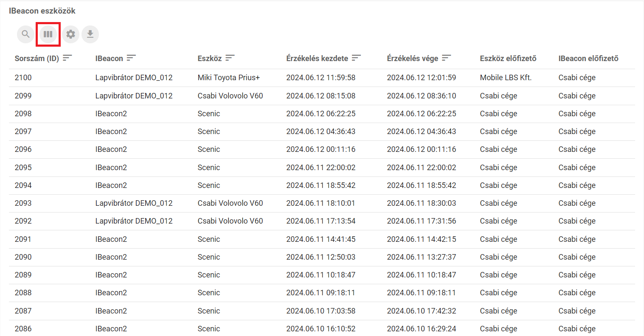Sort by Eszköz column sort icon

230,58
